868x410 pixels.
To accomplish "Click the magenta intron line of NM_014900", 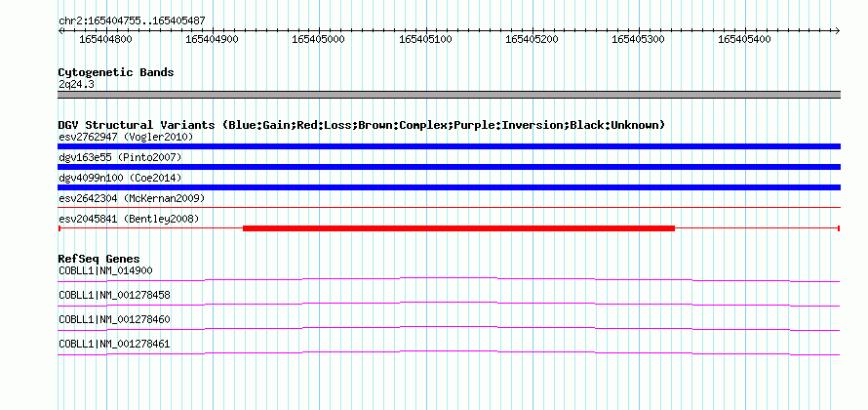I will [449, 279].
